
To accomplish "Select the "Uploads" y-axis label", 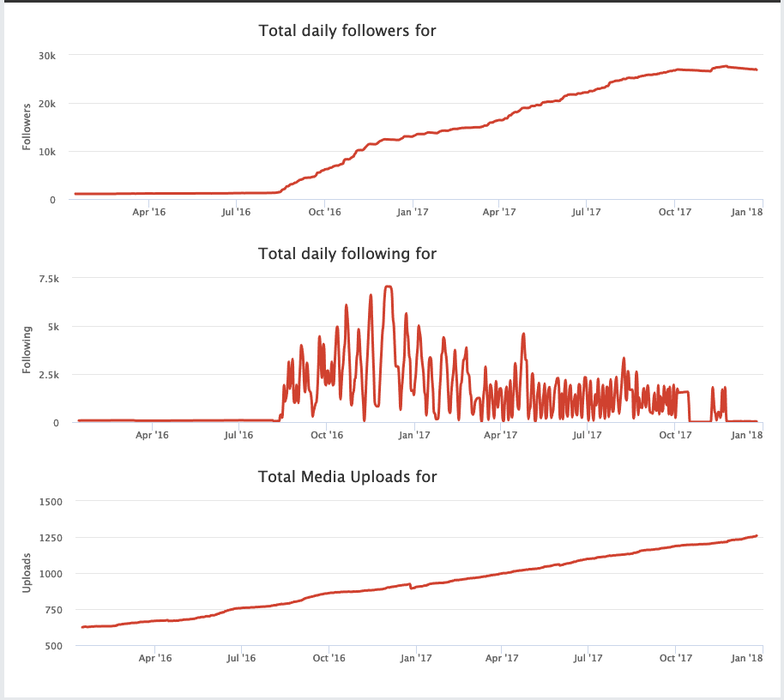I will (27, 573).
